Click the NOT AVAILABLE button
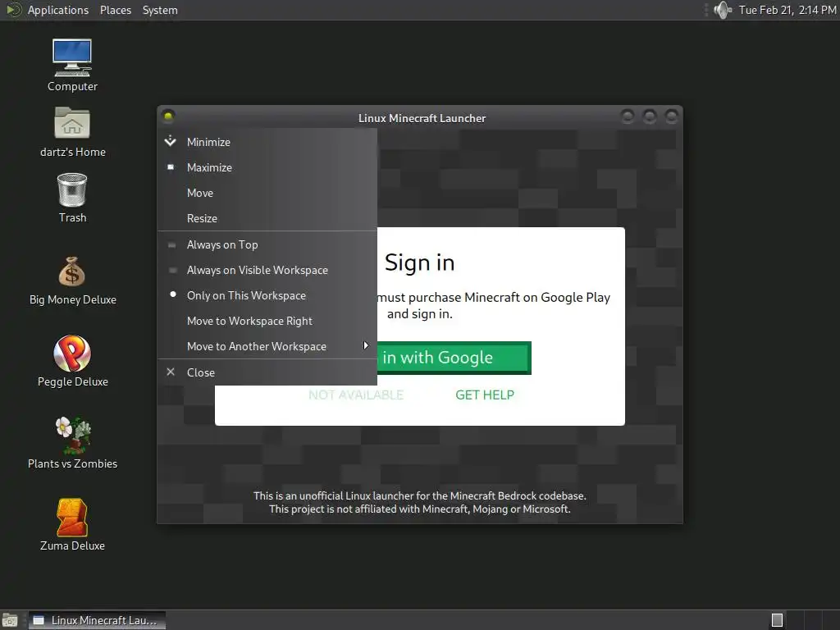The width and height of the screenshot is (840, 630). (356, 395)
